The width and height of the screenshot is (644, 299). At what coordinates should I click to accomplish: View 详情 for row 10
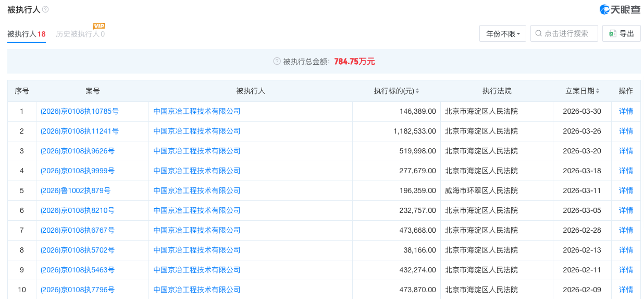coord(626,290)
